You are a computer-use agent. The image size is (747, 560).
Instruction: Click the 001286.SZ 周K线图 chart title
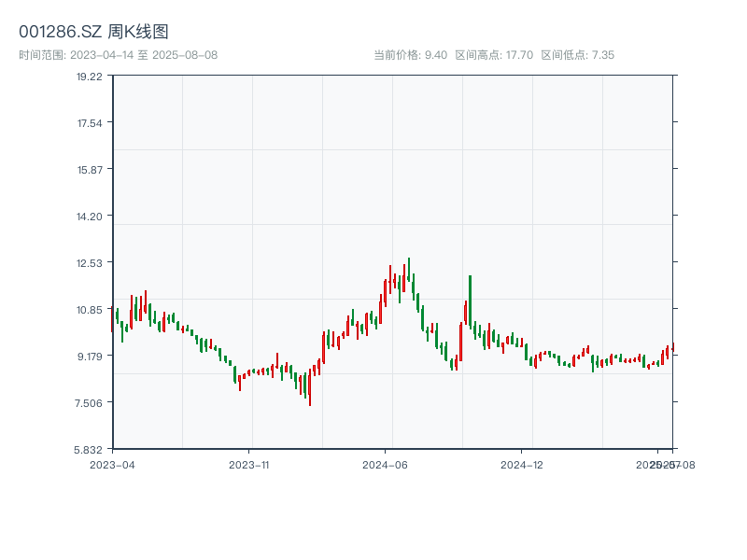[93, 32]
